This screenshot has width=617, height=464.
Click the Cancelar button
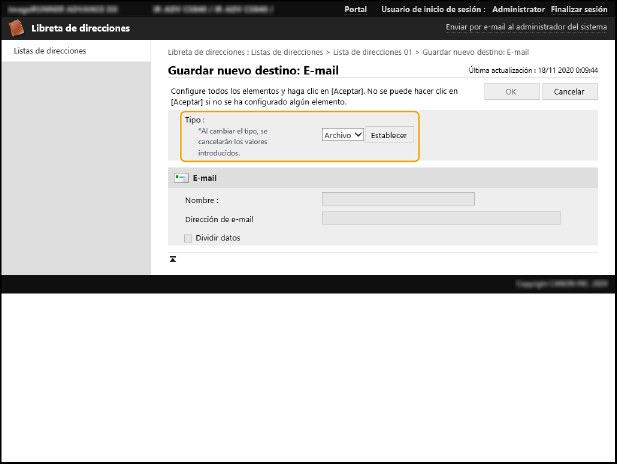tap(569, 91)
